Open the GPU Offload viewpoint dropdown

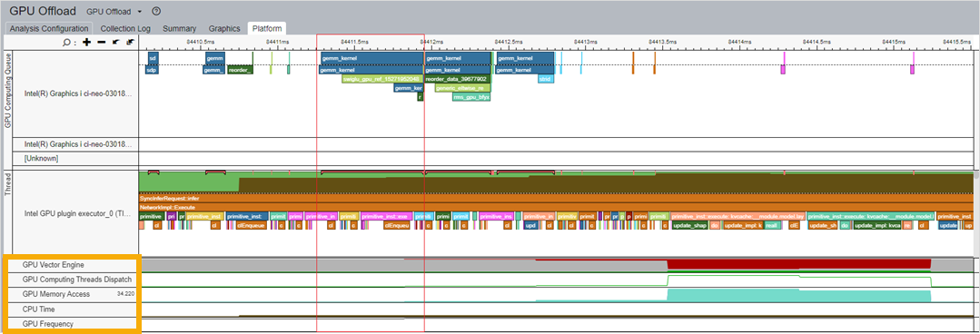tap(114, 11)
